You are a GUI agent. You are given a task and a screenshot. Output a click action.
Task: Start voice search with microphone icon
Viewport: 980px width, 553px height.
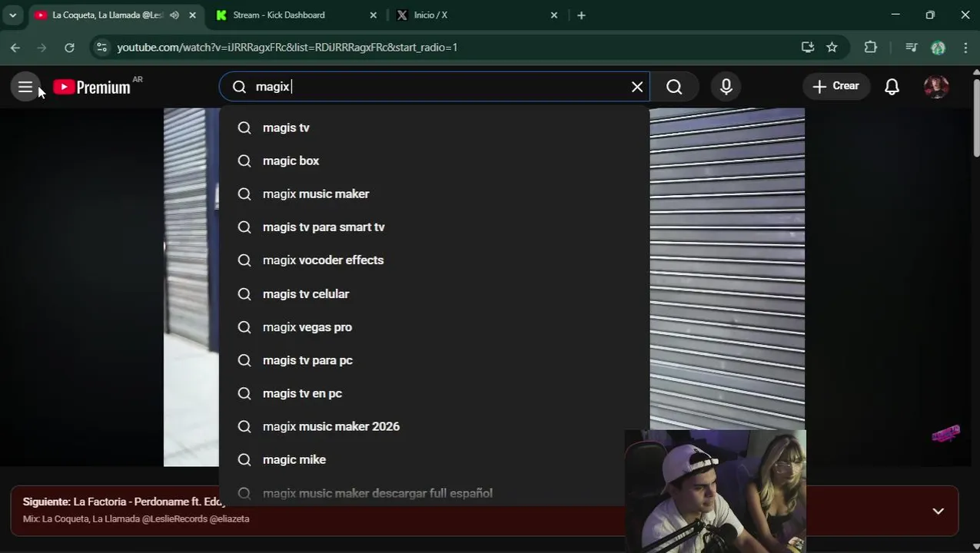[726, 87]
